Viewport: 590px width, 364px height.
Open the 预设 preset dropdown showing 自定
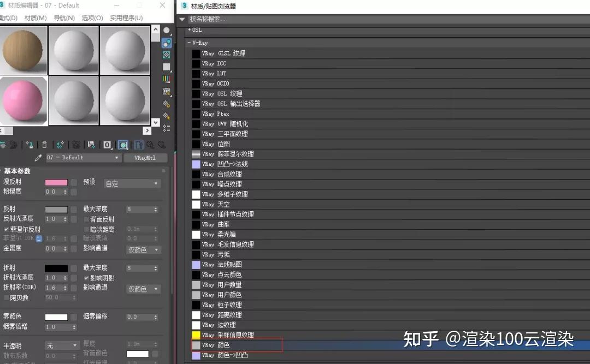pos(131,184)
